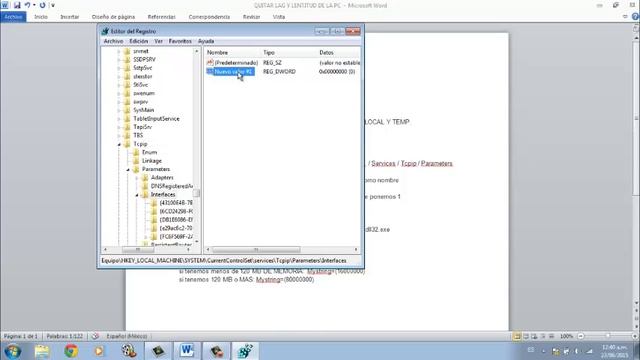Screen dimensions: 640x360
Task: Click the 0x00000000 (0) data cell
Action: (337, 71)
